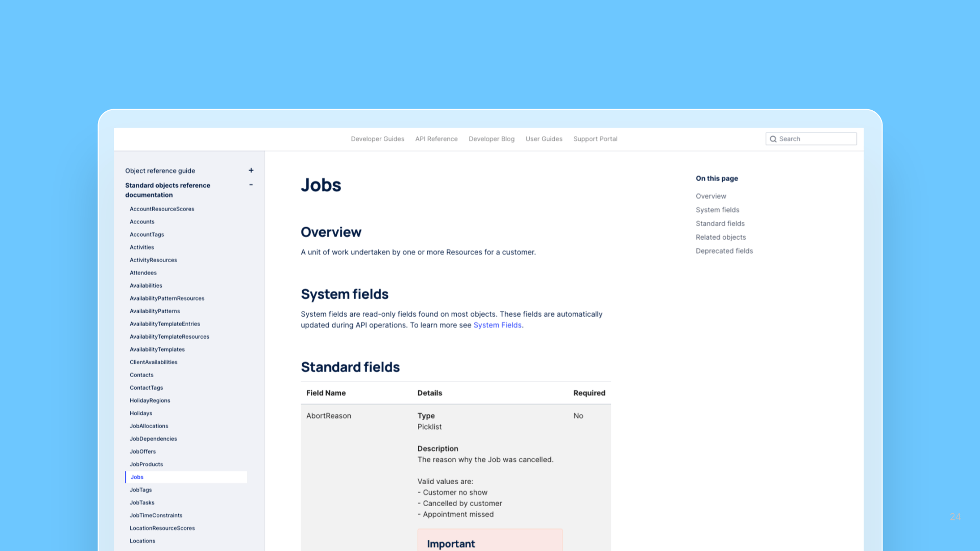Screen dimensions: 980x551
Task: Open Attendees in sidebar
Action: (143, 273)
